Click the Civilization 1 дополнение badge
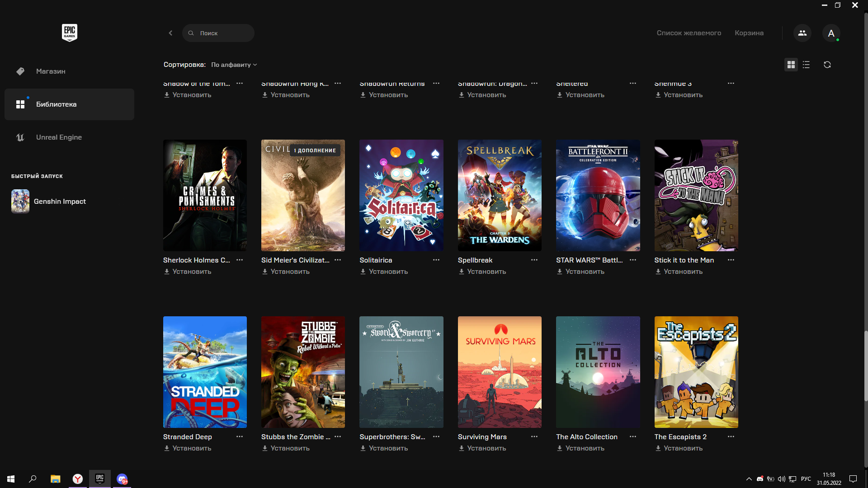 (315, 150)
